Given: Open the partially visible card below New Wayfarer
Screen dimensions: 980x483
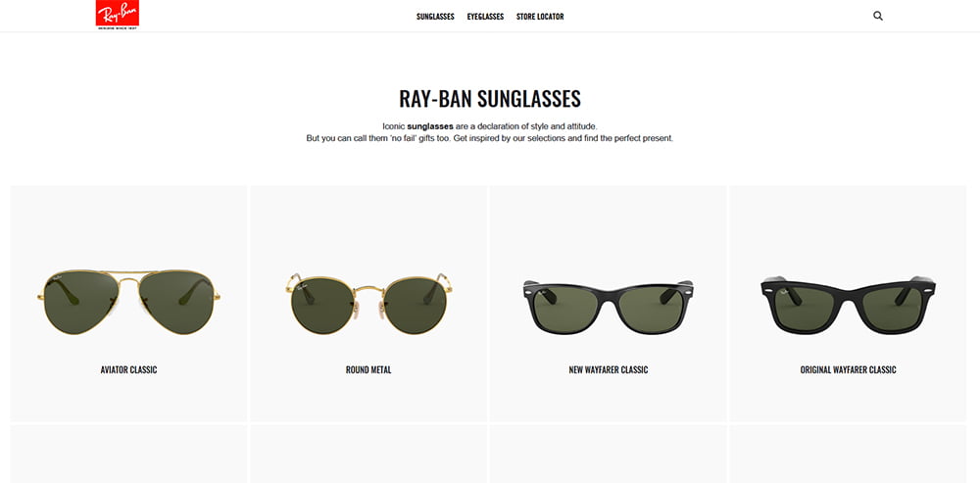Looking at the screenshot, I should [x=609, y=455].
